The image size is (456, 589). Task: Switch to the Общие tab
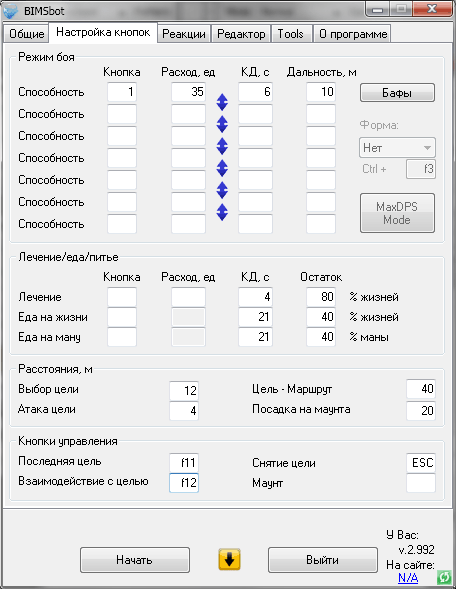[27, 34]
